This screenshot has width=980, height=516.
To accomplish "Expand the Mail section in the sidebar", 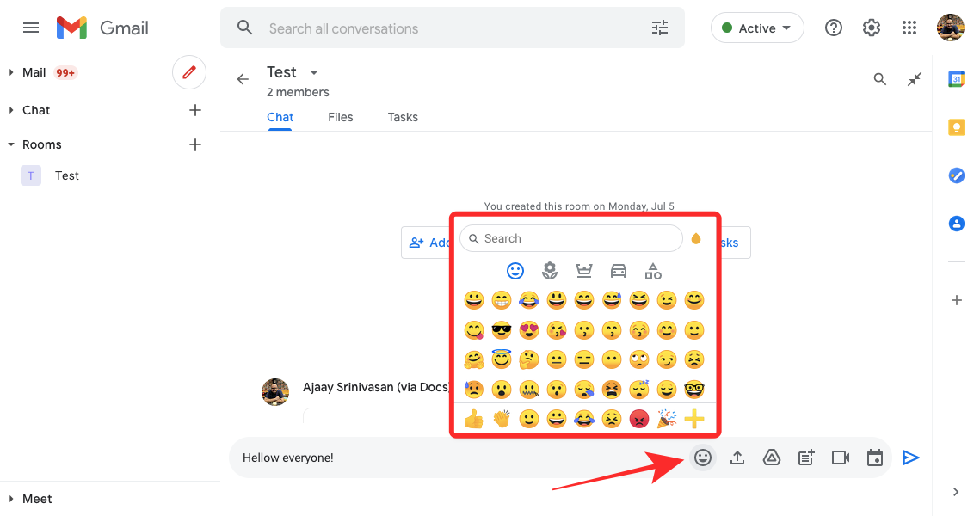I will [12, 72].
